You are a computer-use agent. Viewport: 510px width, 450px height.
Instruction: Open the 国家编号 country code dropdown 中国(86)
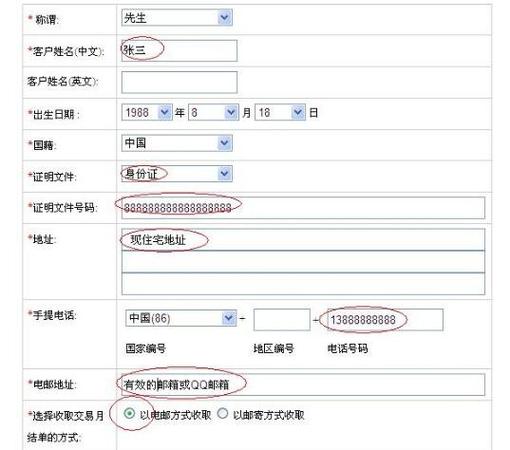181,318
